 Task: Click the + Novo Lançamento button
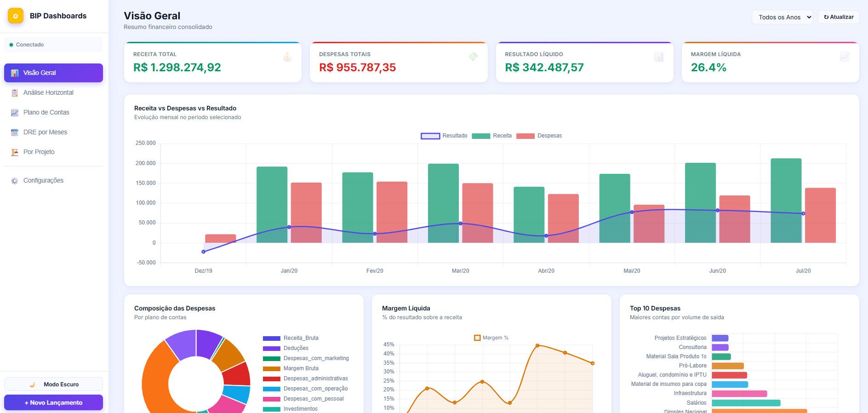(x=53, y=402)
